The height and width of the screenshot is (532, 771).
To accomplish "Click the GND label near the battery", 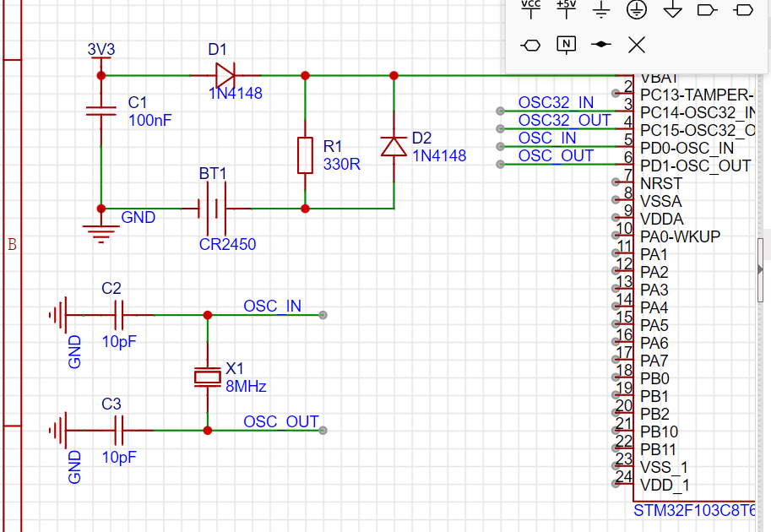I will click(138, 217).
